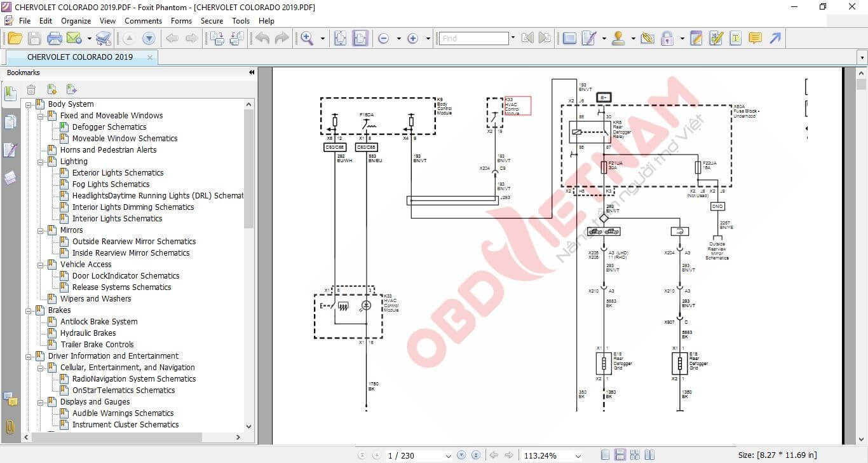Collapse the Body System tree node
Viewport: 868px width, 463px height.
(x=29, y=104)
